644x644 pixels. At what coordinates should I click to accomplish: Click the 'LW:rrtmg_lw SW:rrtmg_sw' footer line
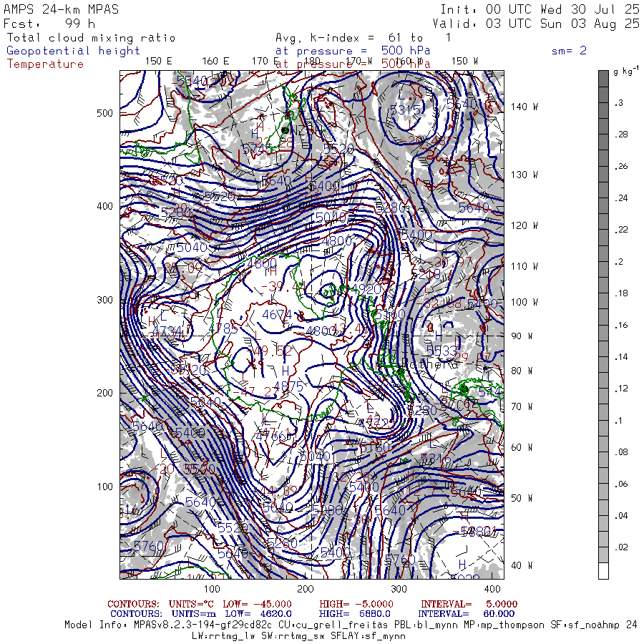pyautogui.click(x=298, y=636)
